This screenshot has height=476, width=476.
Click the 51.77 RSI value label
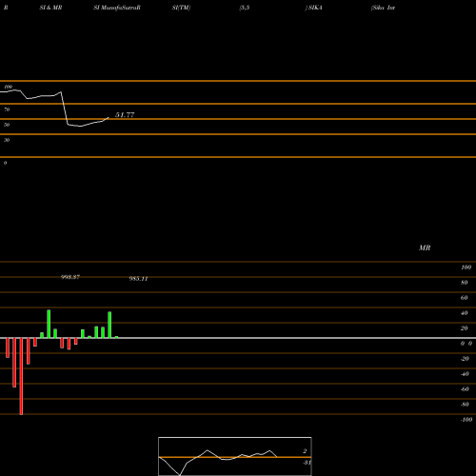click(125, 115)
